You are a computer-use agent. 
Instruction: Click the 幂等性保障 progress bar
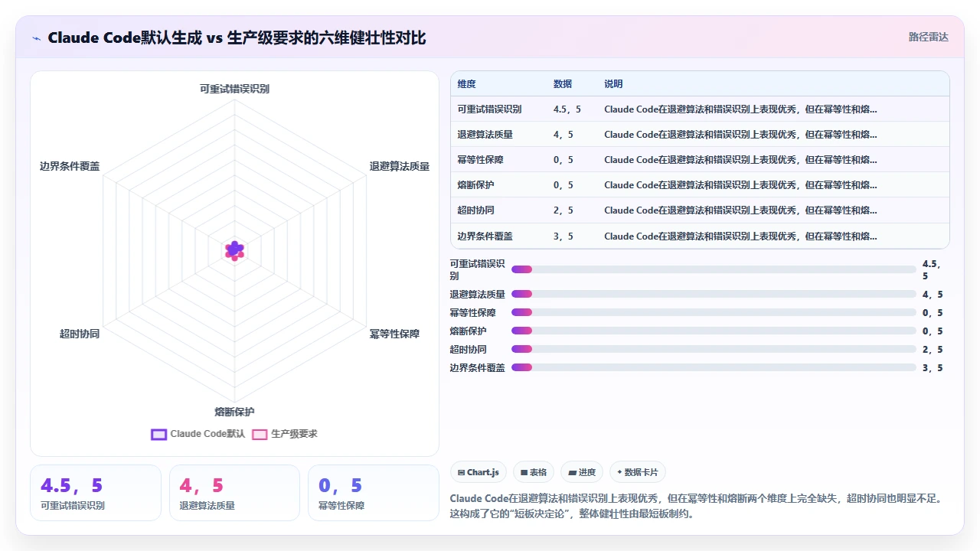click(714, 312)
